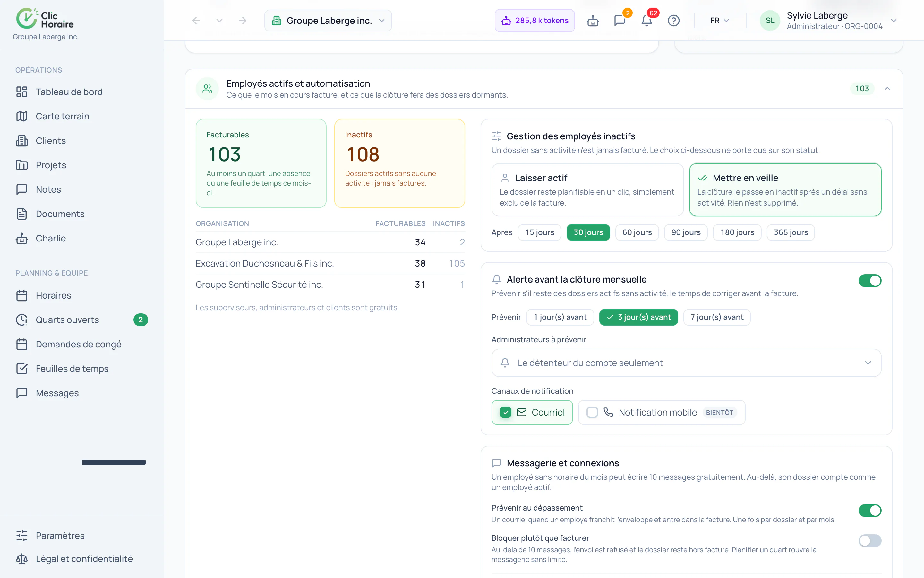
Task: Select 1 jour(s) avant
Action: [x=560, y=317]
